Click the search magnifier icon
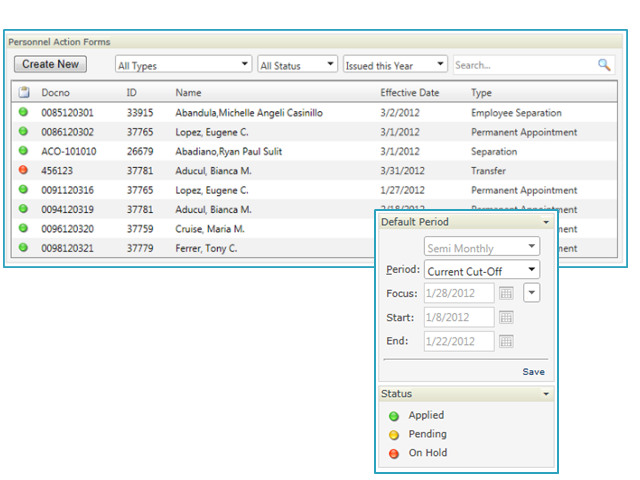 [604, 65]
